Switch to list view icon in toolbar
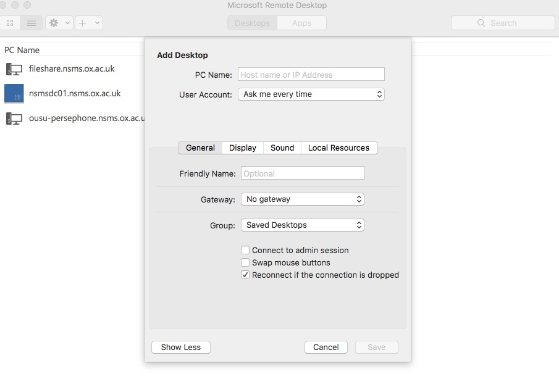Viewport: 559px width, 392px height. [x=31, y=23]
